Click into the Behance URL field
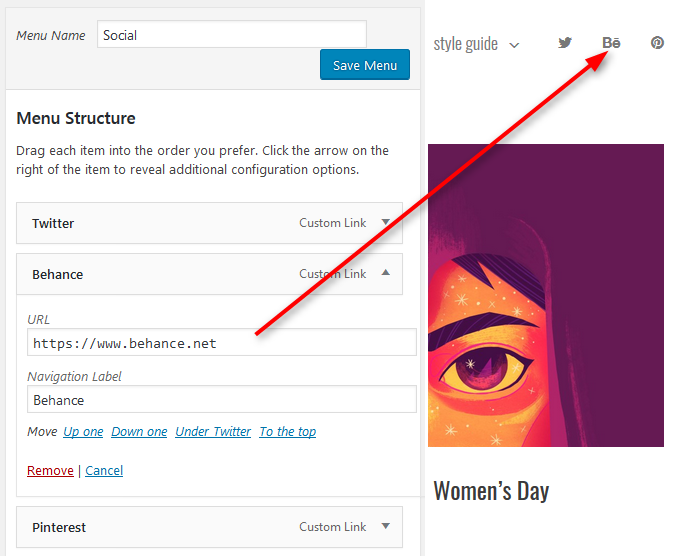694x556 pixels. 222,342
